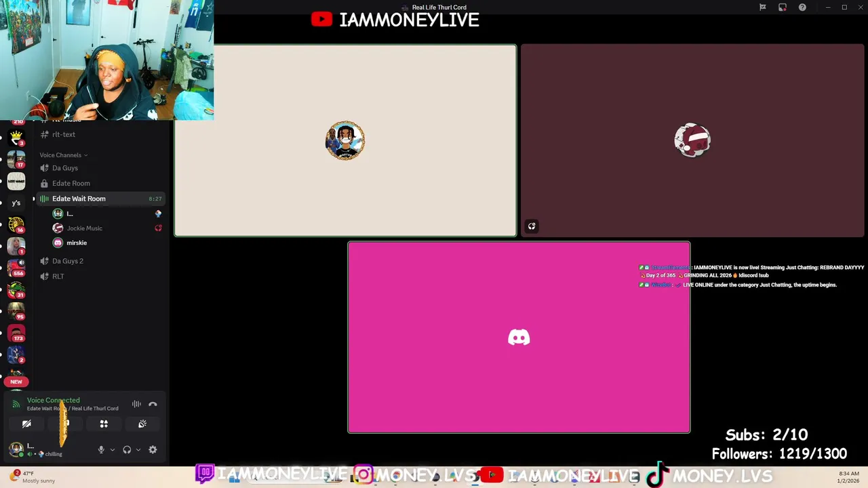Select the pink mirskie video tile
The width and height of the screenshot is (868, 488).
click(519, 337)
